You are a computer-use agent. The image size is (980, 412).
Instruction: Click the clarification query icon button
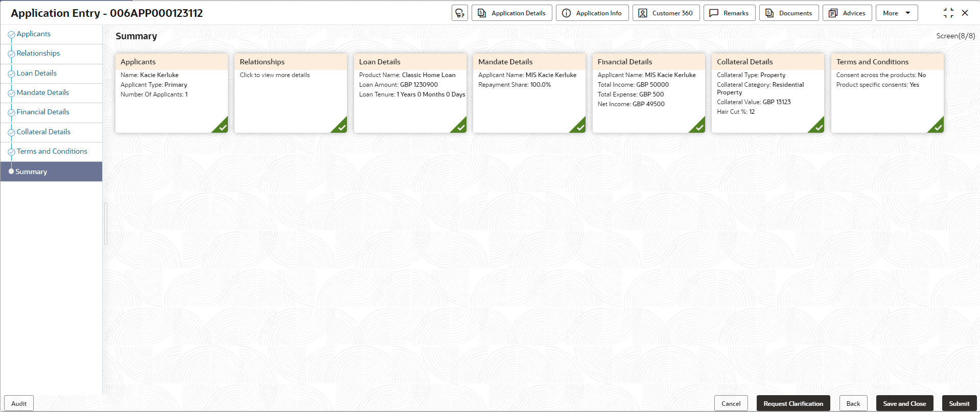click(x=460, y=13)
